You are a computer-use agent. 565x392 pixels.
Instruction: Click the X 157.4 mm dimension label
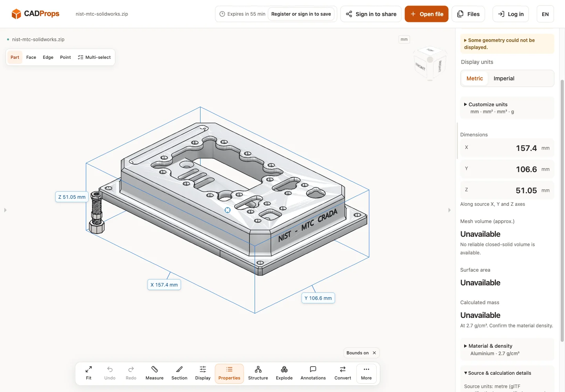164,285
